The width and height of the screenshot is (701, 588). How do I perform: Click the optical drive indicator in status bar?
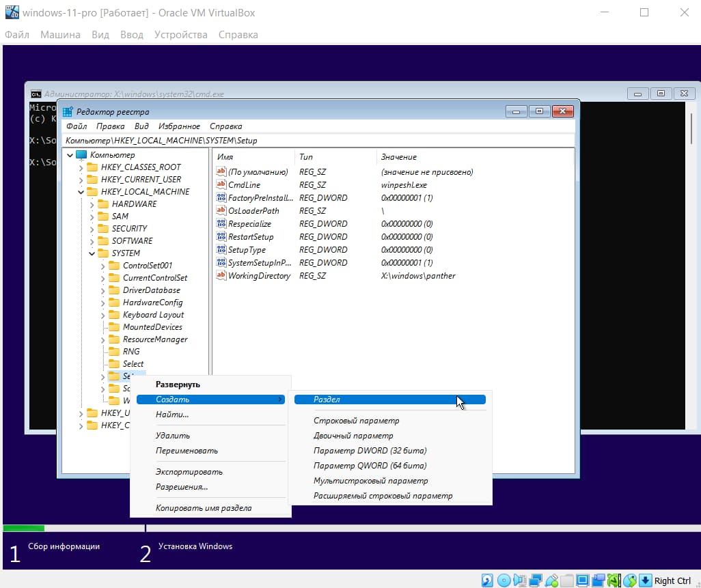point(504,580)
